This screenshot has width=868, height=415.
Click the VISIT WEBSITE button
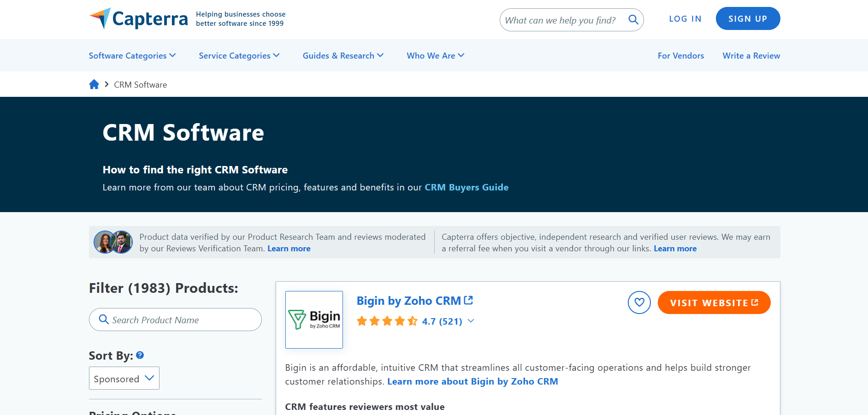(714, 302)
